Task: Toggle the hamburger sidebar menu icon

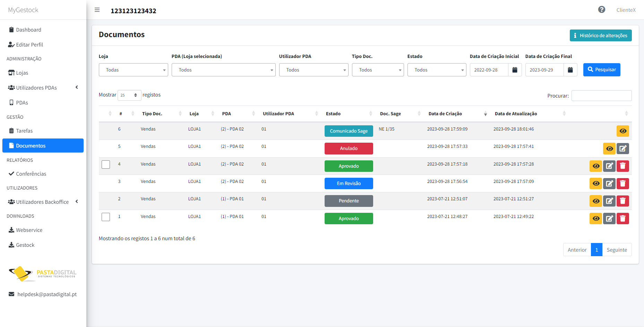Action: point(97,10)
